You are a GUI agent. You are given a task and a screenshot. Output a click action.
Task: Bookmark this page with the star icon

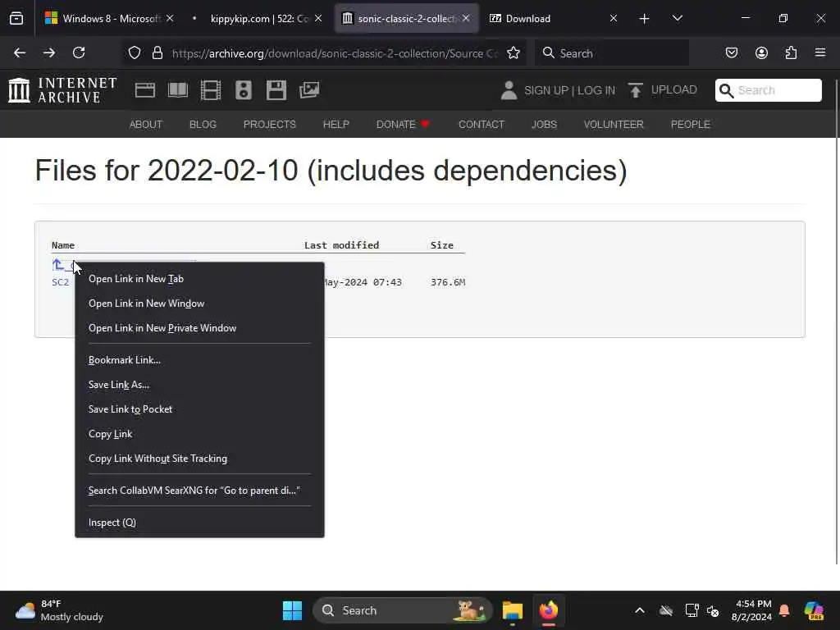coord(514,52)
